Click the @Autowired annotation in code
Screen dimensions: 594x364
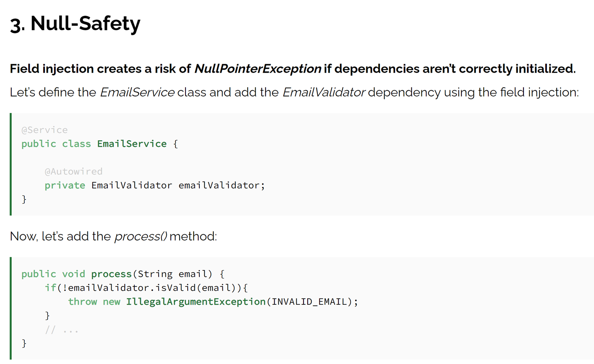73,171
